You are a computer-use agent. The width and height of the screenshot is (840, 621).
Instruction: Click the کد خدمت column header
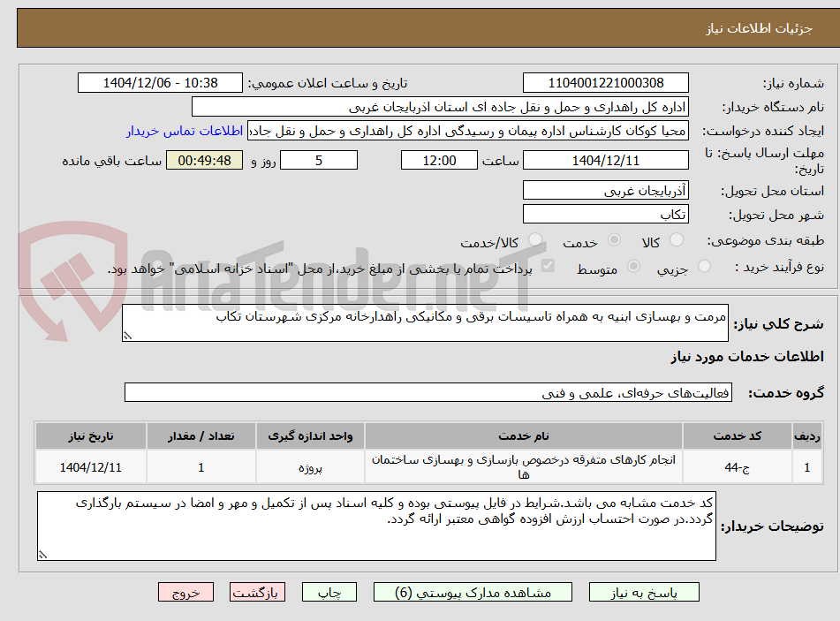coord(738,436)
